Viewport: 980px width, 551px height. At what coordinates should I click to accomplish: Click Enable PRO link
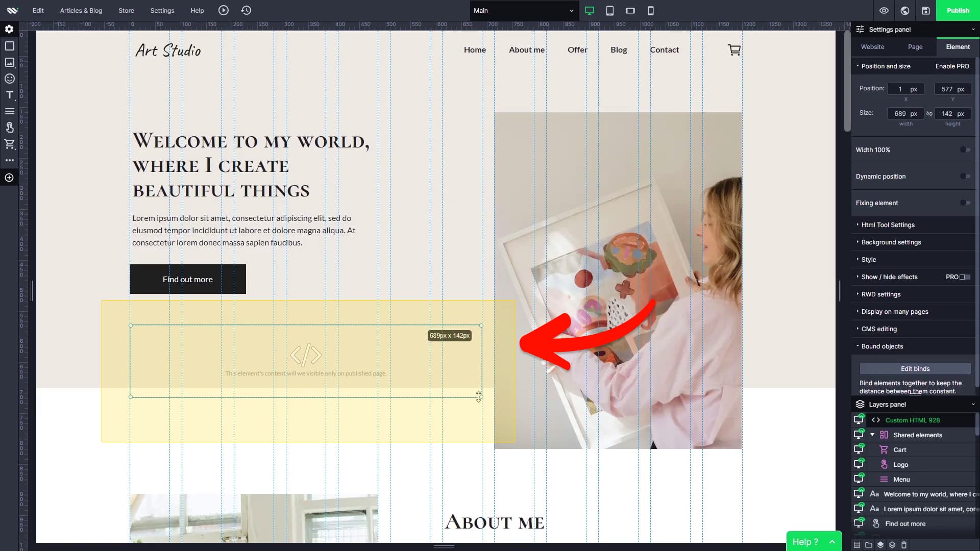tap(952, 66)
